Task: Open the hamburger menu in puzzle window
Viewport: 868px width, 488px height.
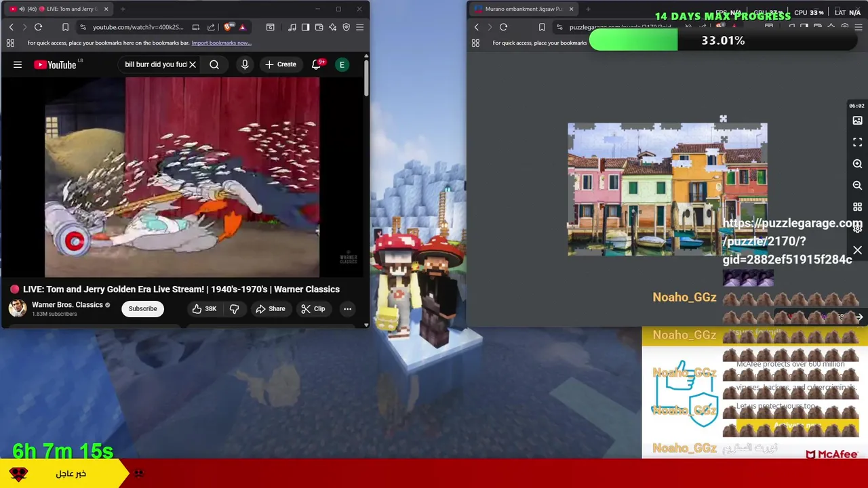Action: coord(858,27)
